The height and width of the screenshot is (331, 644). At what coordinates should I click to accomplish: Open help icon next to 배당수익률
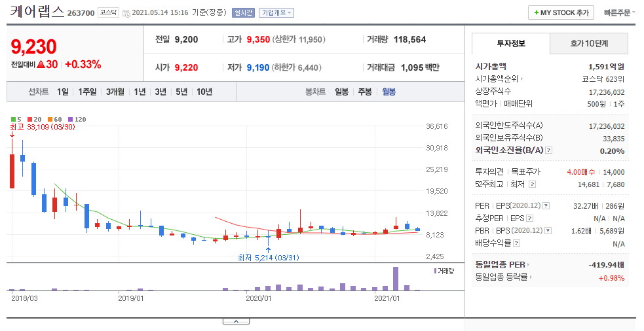517,243
